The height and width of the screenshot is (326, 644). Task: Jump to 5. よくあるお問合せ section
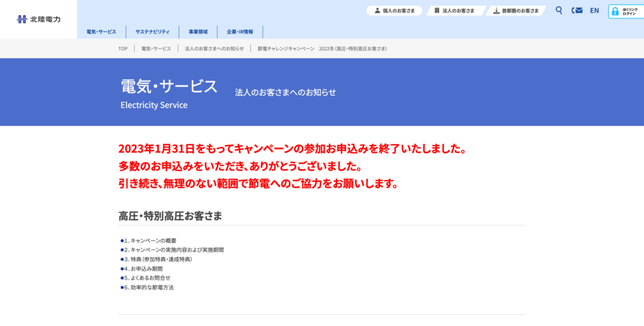point(147,278)
